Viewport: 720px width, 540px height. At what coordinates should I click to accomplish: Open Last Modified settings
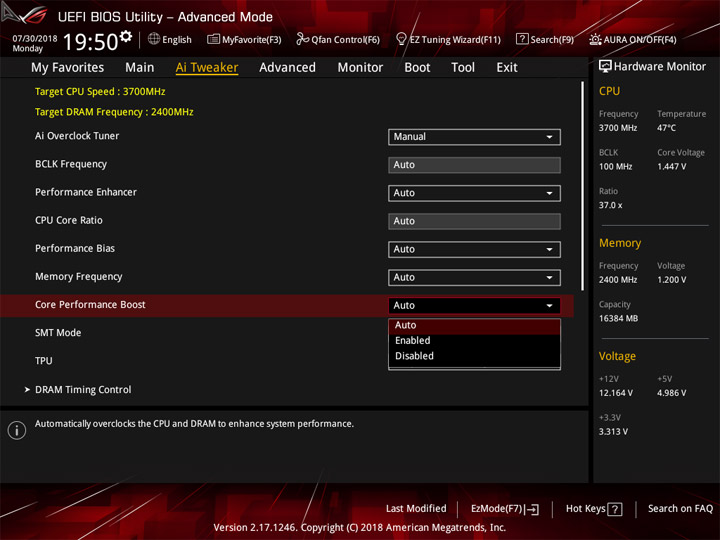point(416,509)
